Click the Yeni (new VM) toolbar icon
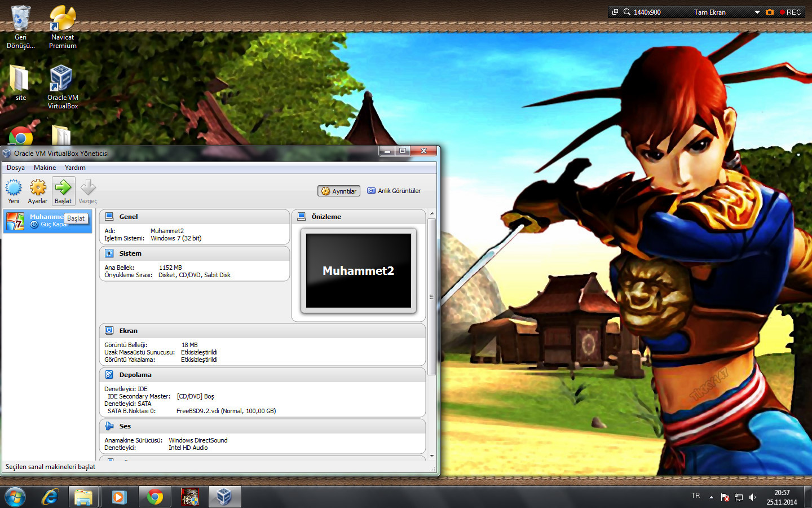The width and height of the screenshot is (812, 508). [14, 187]
